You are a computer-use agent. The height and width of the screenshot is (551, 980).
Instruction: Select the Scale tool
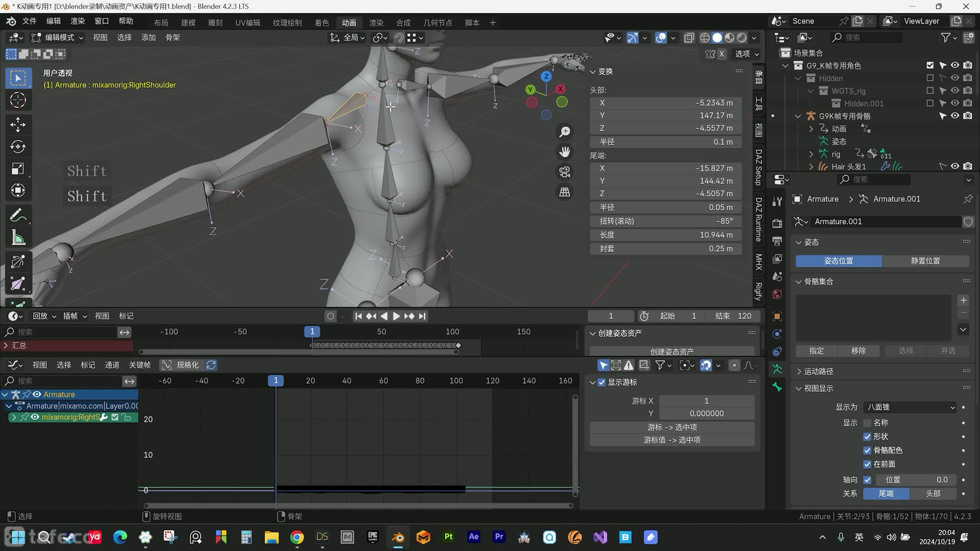18,169
